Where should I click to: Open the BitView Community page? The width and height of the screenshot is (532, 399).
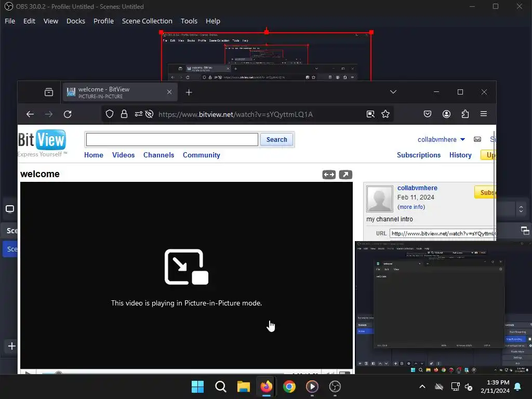pyautogui.click(x=202, y=155)
